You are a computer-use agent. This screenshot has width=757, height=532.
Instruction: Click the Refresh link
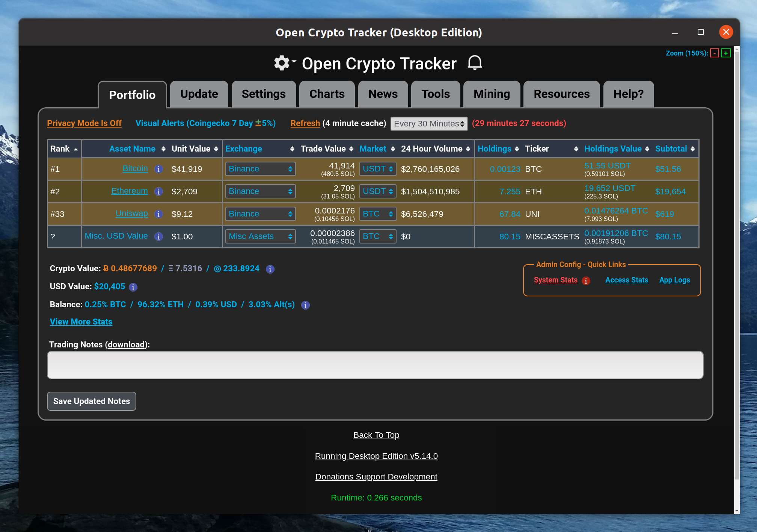(x=305, y=123)
